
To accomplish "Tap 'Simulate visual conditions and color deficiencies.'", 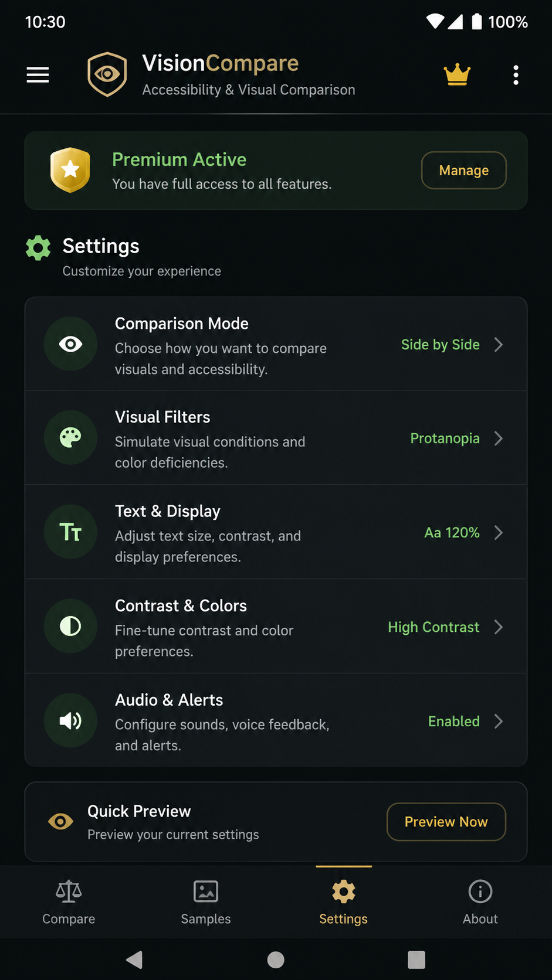I will click(x=210, y=452).
